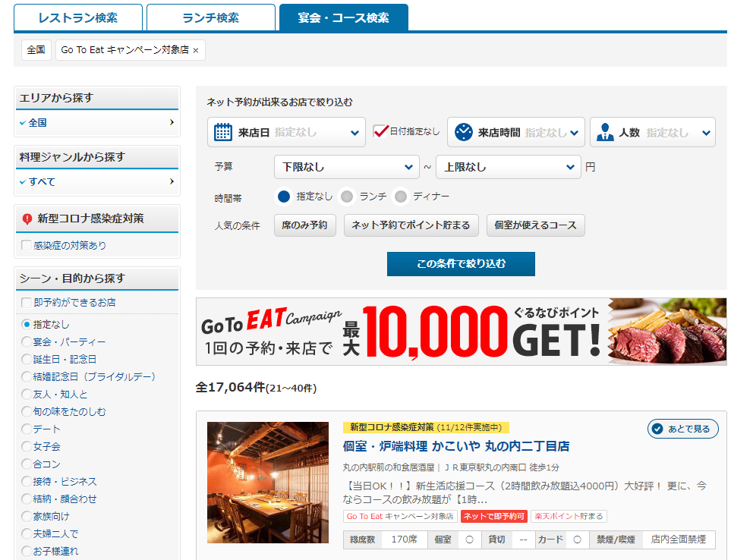The image size is (731, 560).
Task: Select the ディナー time slot radio
Action: coord(401,197)
